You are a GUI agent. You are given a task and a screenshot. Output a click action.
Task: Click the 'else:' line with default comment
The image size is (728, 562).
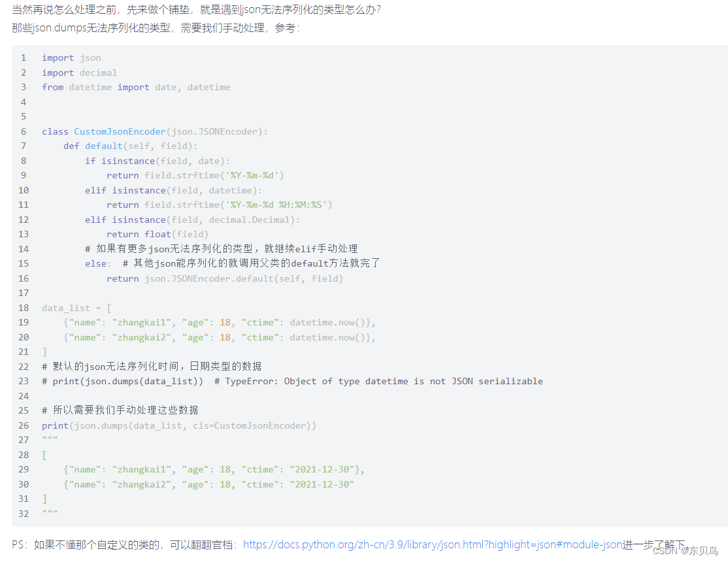[x=232, y=263]
